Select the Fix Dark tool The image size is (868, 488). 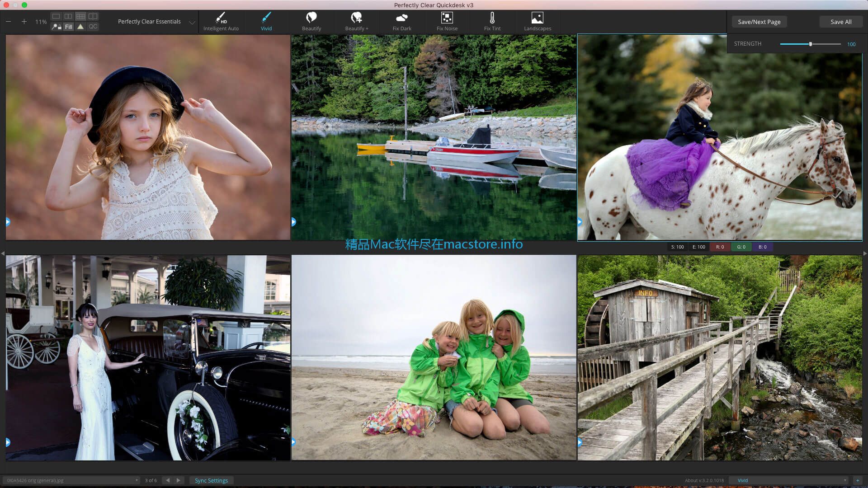402,21
